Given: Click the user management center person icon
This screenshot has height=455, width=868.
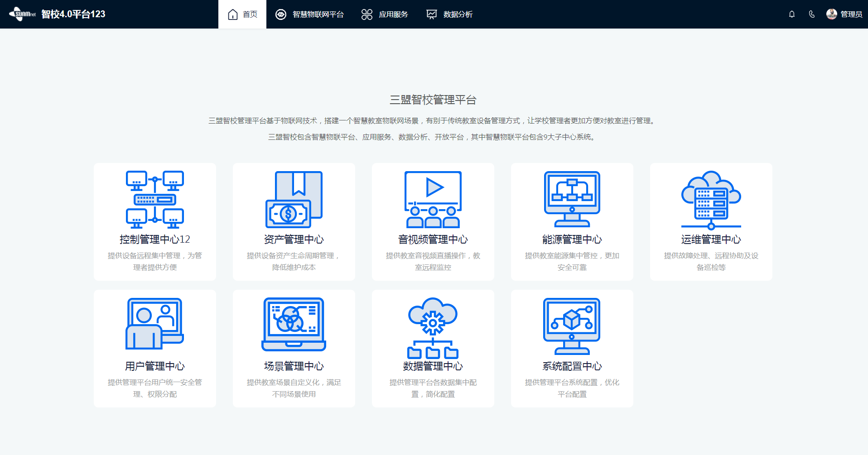Looking at the screenshot, I should 154,324.
